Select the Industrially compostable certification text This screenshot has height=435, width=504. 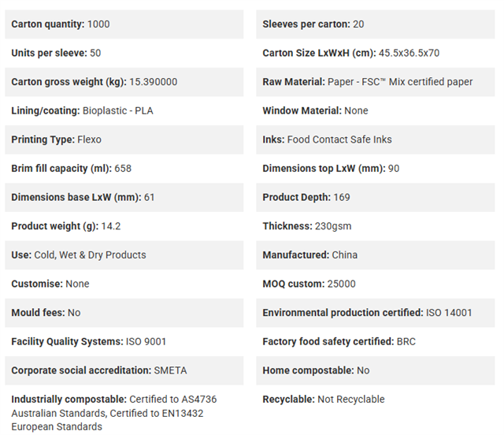point(114,413)
